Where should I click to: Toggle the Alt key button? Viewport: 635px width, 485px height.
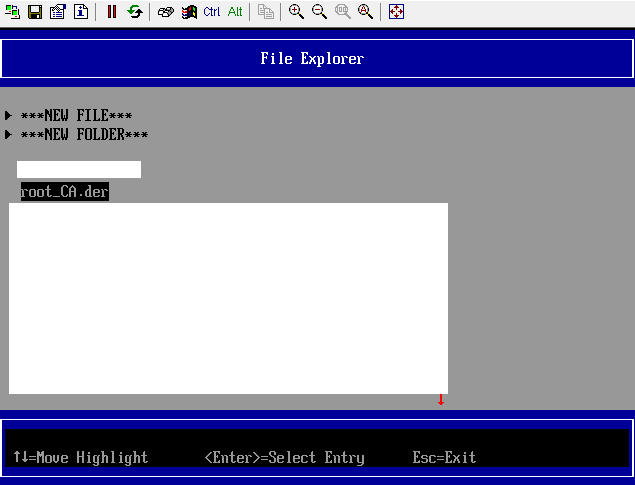click(235, 12)
